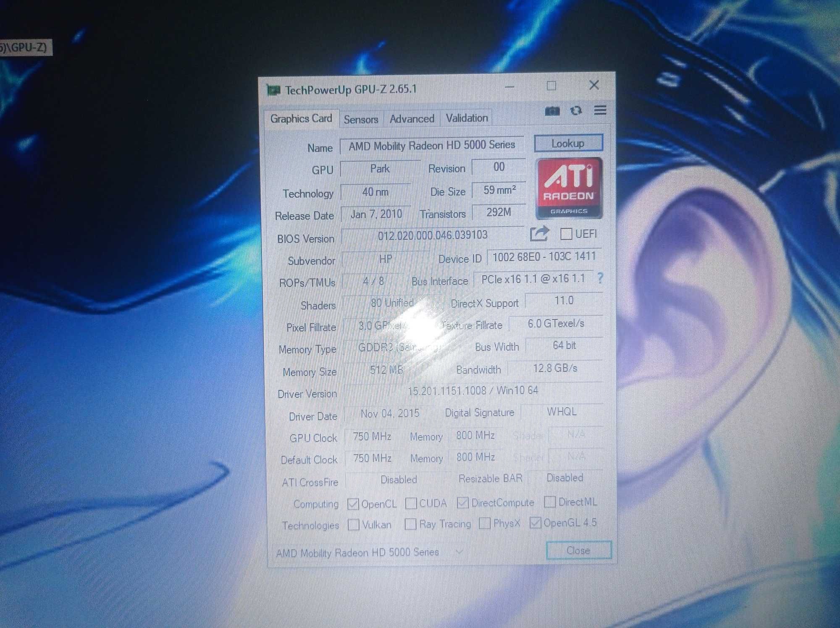Minimize the GPU-Z window
Screen dimensions: 840x628
(x=510, y=87)
